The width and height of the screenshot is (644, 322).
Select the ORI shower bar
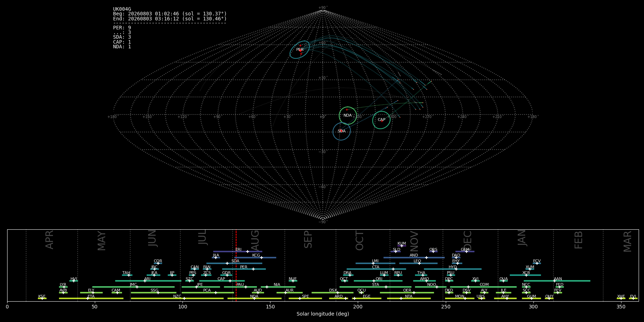tap(378, 281)
